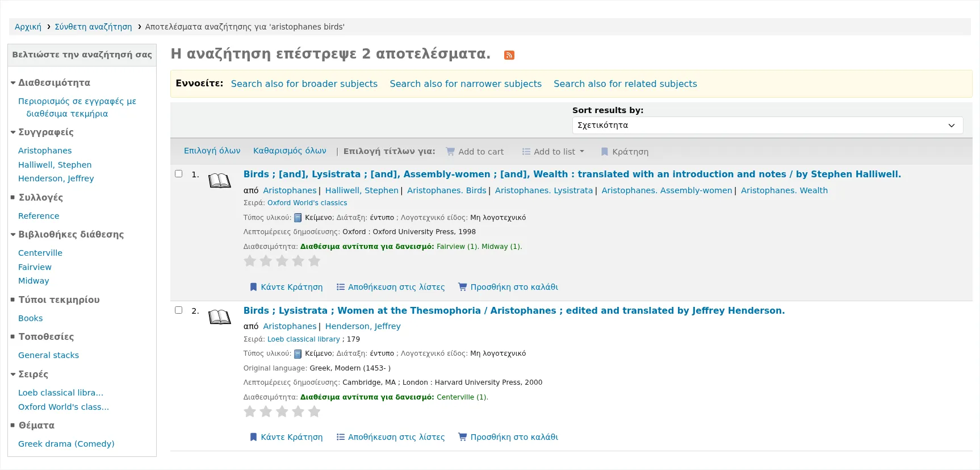Image resolution: width=980 pixels, height=470 pixels.
Task: Place a hold on the Jeffrey Henderson edition
Action: (286, 437)
